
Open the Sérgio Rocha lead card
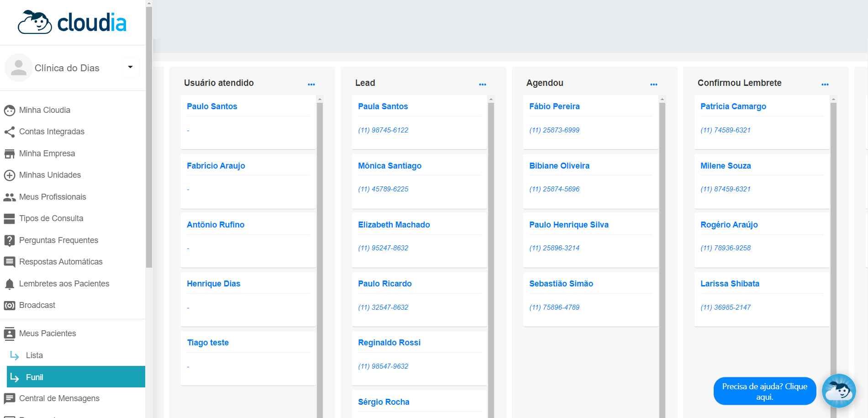[x=420, y=404]
